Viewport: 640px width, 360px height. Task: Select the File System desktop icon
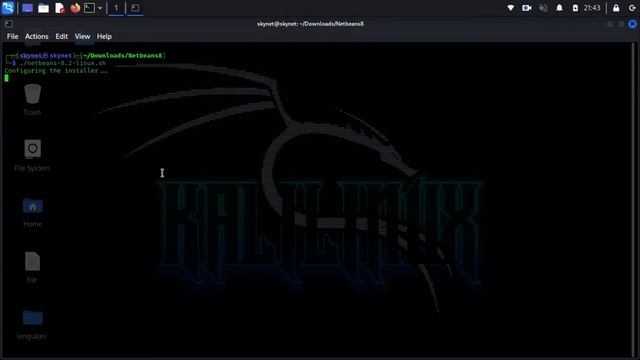coord(32,156)
